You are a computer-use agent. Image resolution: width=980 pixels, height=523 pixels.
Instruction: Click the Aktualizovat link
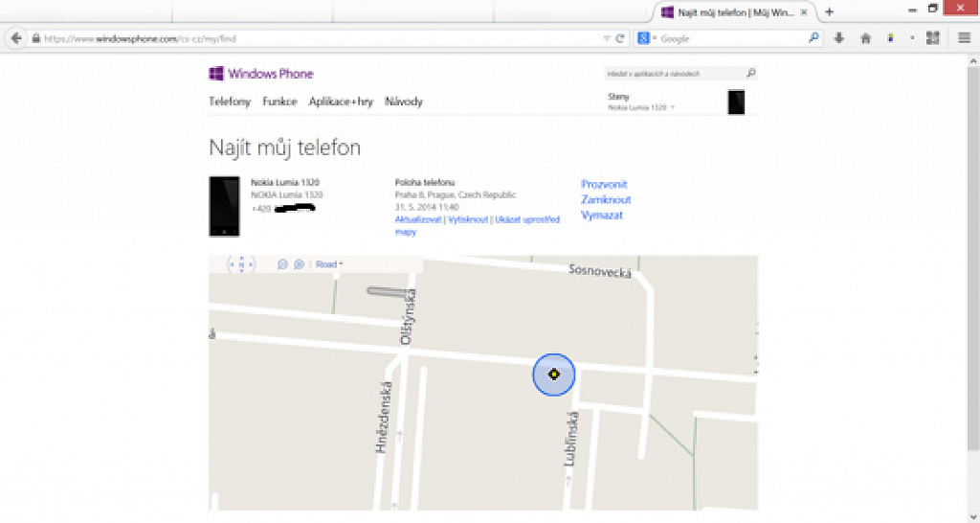click(418, 219)
